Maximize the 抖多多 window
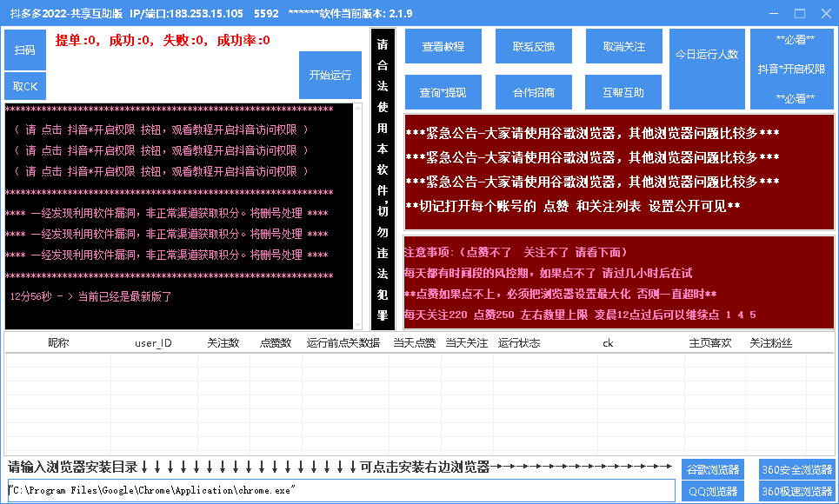 click(800, 13)
